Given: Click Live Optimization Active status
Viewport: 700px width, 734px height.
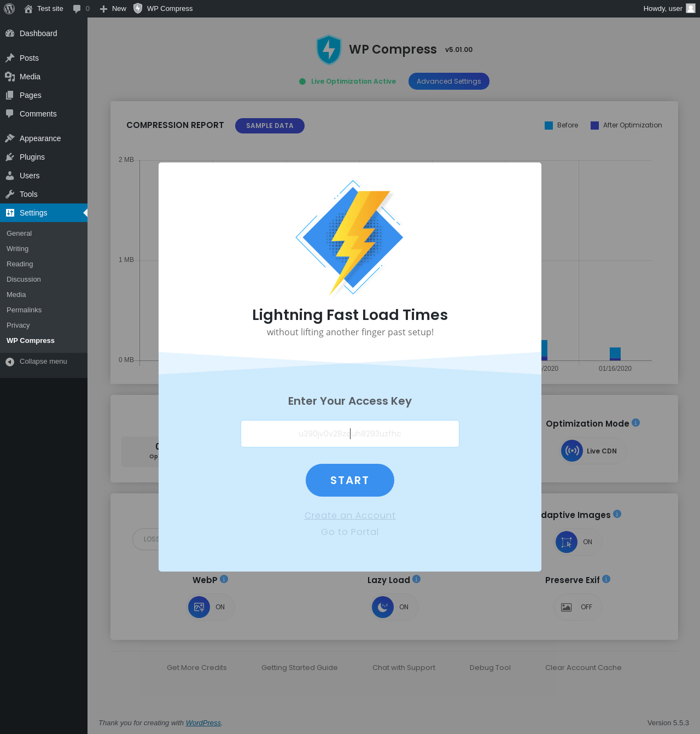Looking at the screenshot, I should (348, 81).
